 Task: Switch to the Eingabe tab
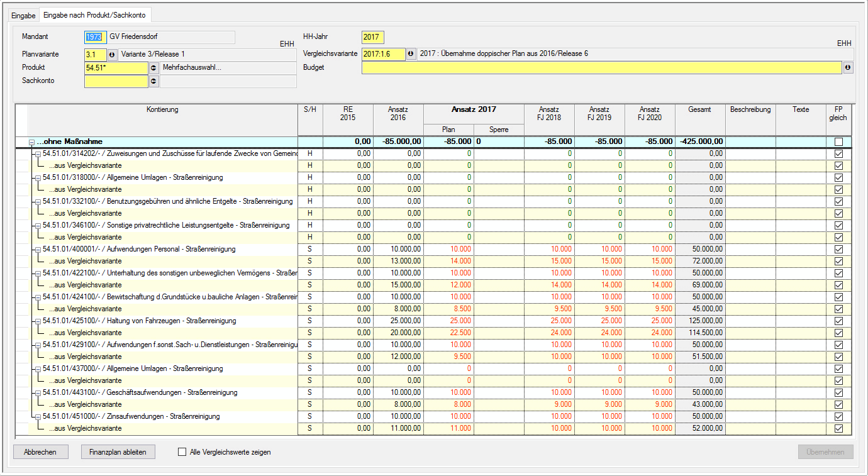tap(23, 16)
